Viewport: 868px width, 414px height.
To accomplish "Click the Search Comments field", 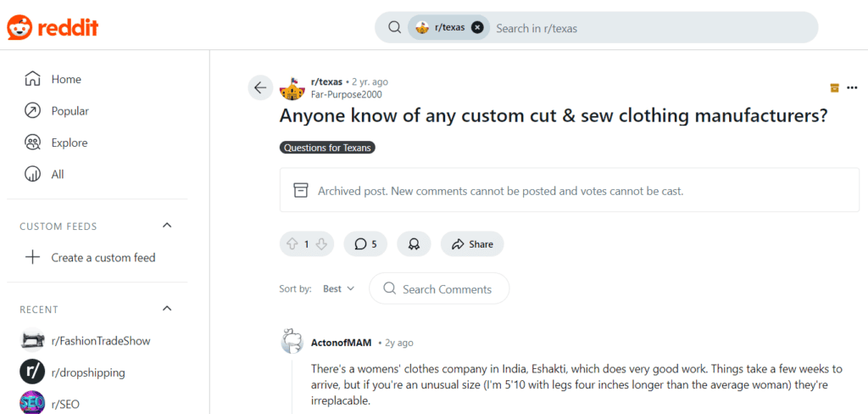I will coord(439,288).
